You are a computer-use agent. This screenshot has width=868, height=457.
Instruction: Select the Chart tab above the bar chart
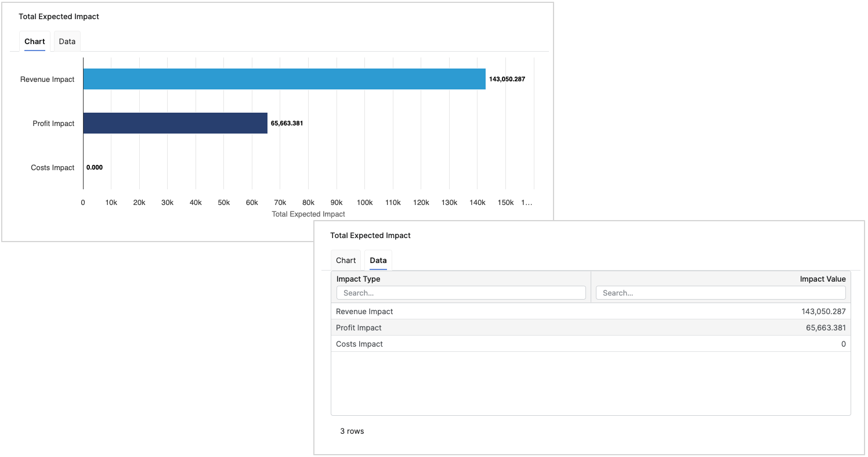[x=35, y=42]
